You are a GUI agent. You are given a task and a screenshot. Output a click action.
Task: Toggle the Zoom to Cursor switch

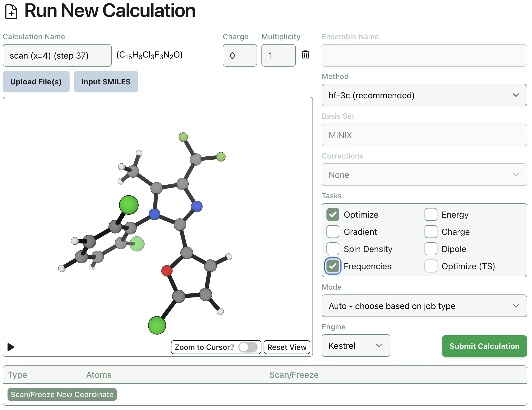(x=248, y=347)
